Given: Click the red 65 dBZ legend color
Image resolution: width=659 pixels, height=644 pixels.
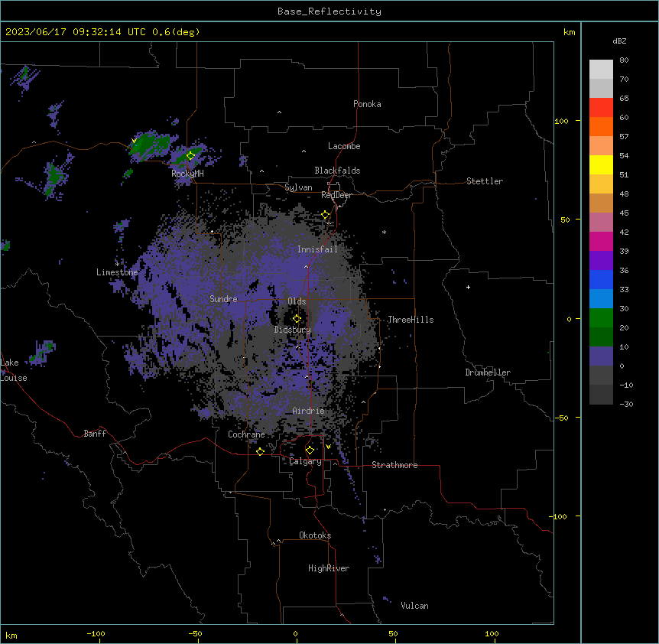Looking at the screenshot, I should 601,107.
